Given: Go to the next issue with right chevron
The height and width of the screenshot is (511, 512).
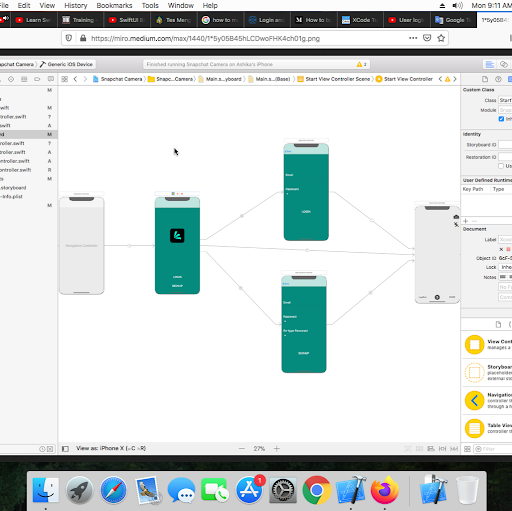Looking at the screenshot, I should [x=455, y=79].
